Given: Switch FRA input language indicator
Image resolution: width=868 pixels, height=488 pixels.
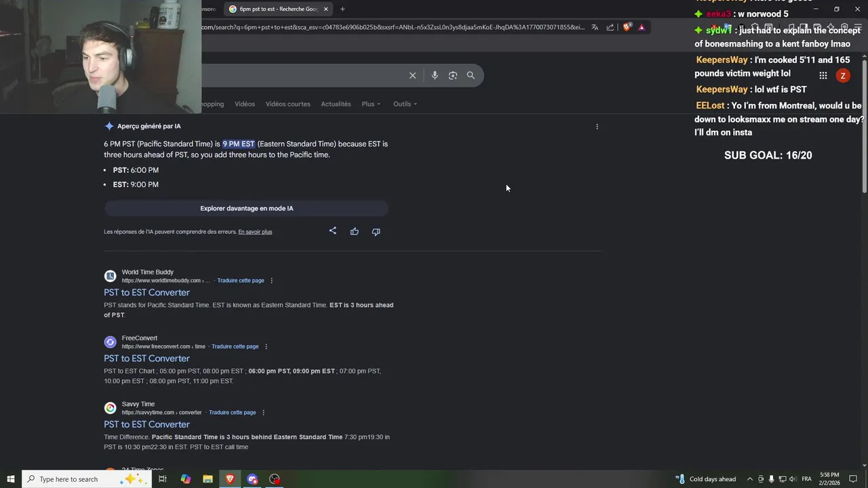Looking at the screenshot, I should pyautogui.click(x=806, y=479).
